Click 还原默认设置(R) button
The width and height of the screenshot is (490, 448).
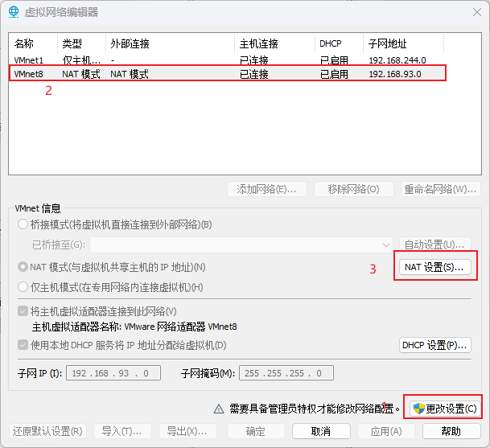(x=47, y=431)
